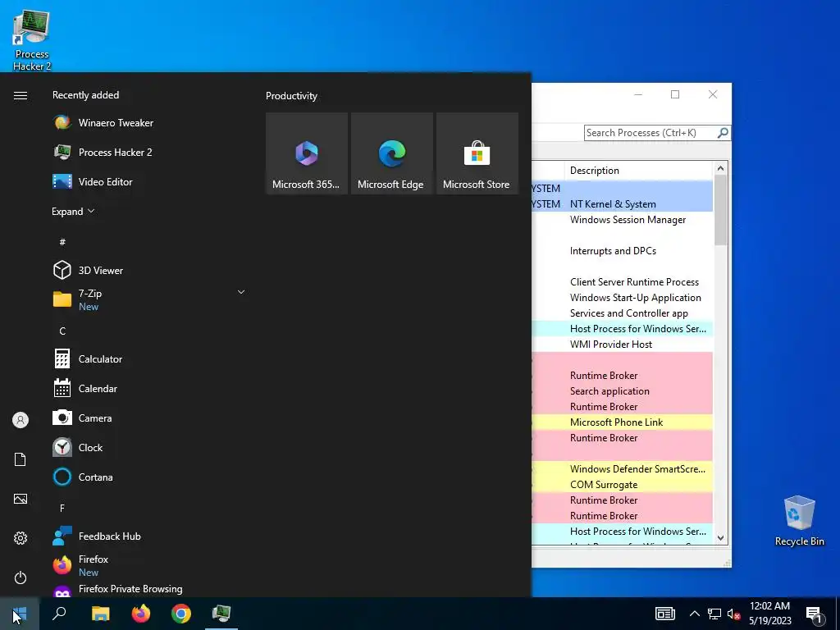Click the muted volume tray icon

click(x=734, y=614)
